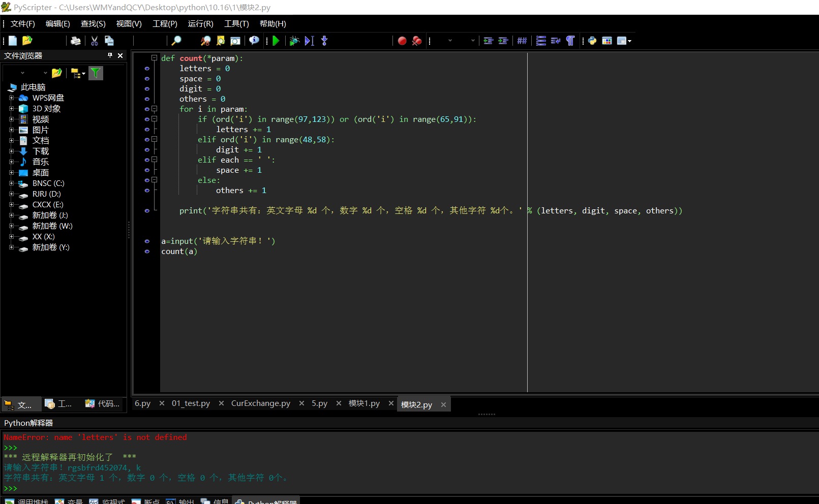819x504 pixels.
Task: Toggle comment with the ## icon
Action: 522,41
